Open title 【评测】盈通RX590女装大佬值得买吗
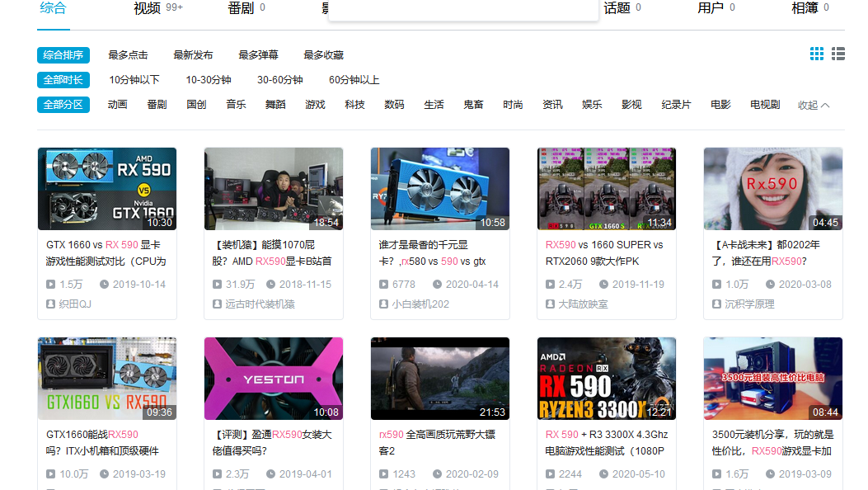This screenshot has height=490, width=868. pos(272,443)
